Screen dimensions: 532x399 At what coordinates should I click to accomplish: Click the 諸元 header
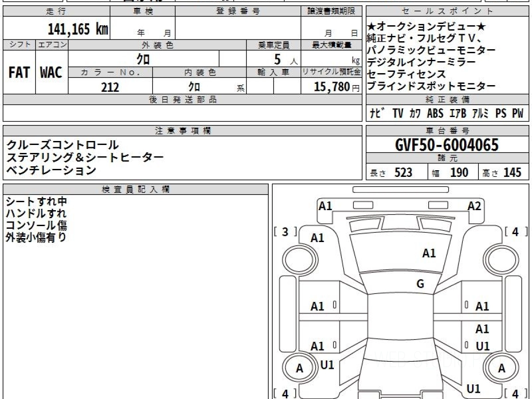[x=447, y=158]
